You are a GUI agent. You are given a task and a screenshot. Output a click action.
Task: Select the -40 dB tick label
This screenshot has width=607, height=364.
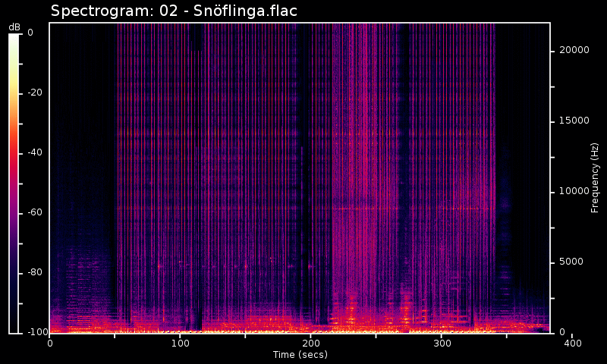35,152
